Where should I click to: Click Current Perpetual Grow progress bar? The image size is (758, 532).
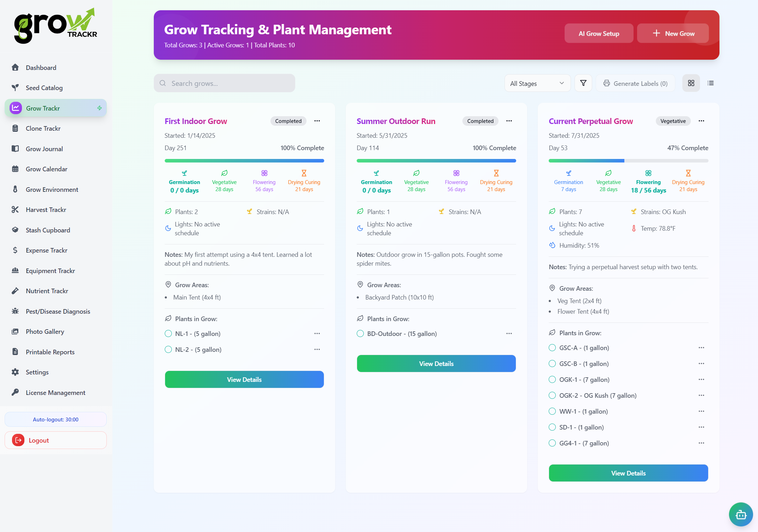click(x=628, y=161)
